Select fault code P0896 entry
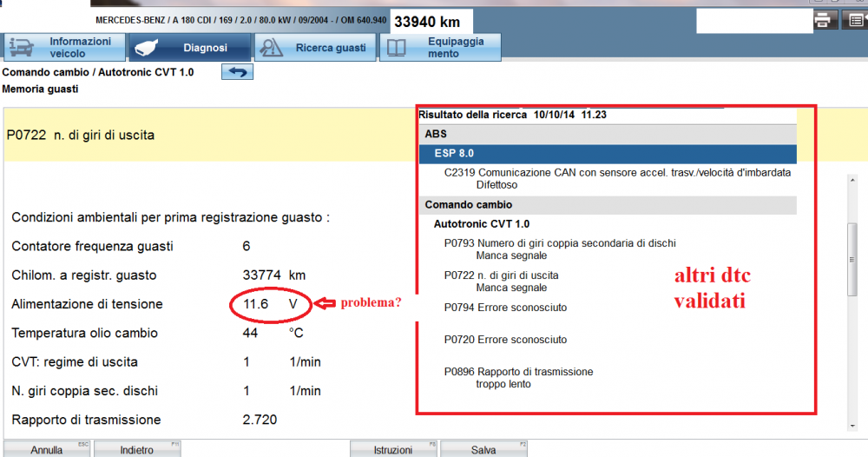Image resolution: width=868 pixels, height=457 pixels. click(x=518, y=378)
